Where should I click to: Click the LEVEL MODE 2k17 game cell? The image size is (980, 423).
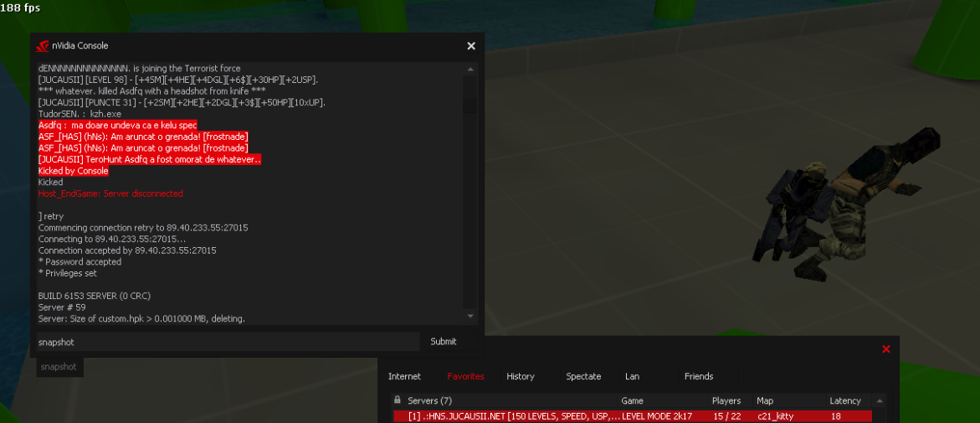coord(657,416)
